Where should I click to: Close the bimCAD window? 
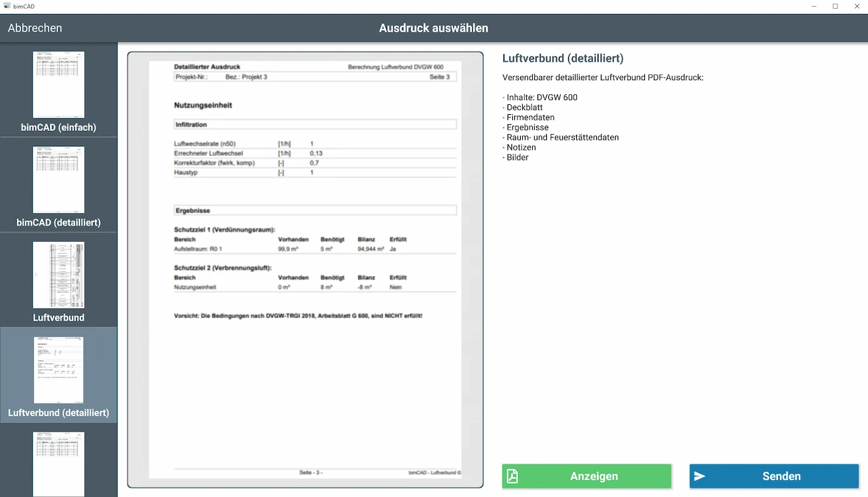click(x=857, y=6)
